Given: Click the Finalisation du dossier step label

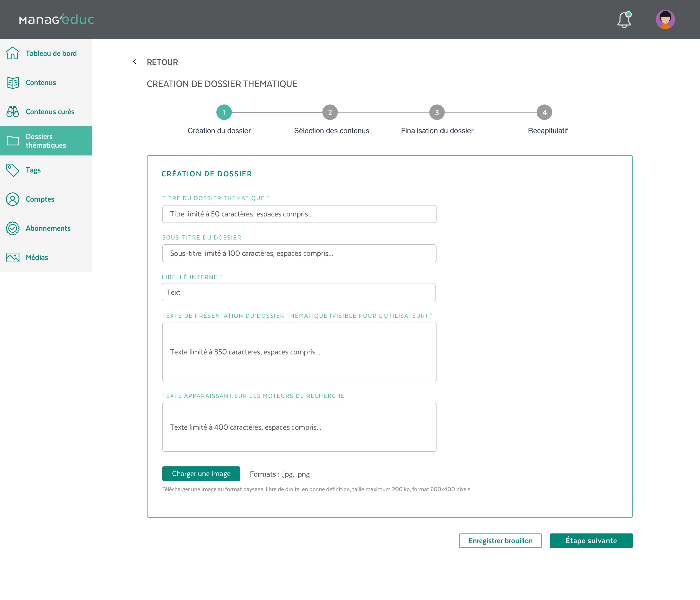Looking at the screenshot, I should tap(437, 131).
